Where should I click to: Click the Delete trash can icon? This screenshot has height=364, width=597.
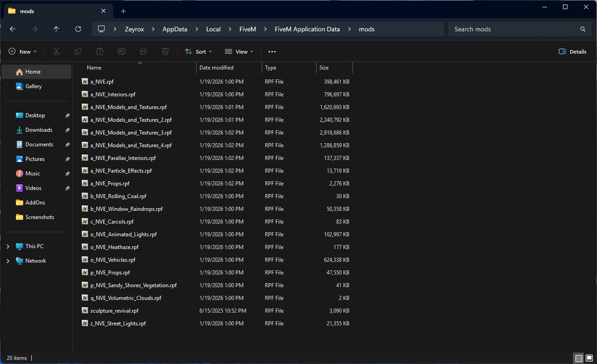(165, 52)
